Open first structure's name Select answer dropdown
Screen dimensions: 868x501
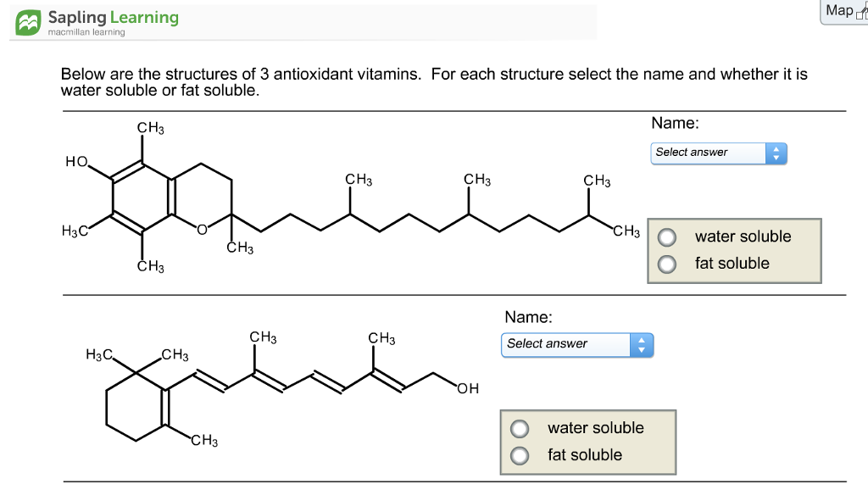[x=719, y=153]
